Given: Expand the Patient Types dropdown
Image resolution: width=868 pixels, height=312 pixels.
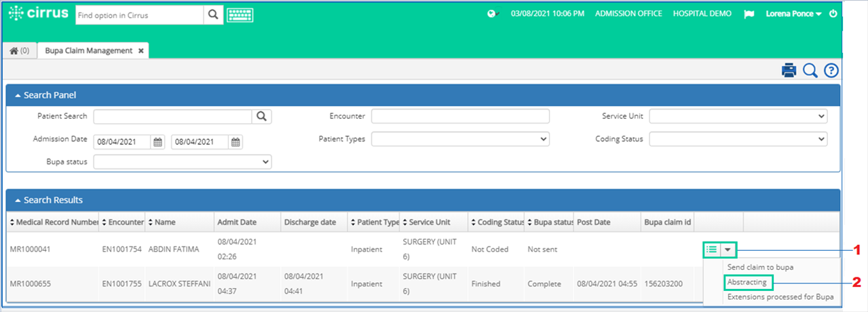Looking at the screenshot, I should pyautogui.click(x=460, y=139).
